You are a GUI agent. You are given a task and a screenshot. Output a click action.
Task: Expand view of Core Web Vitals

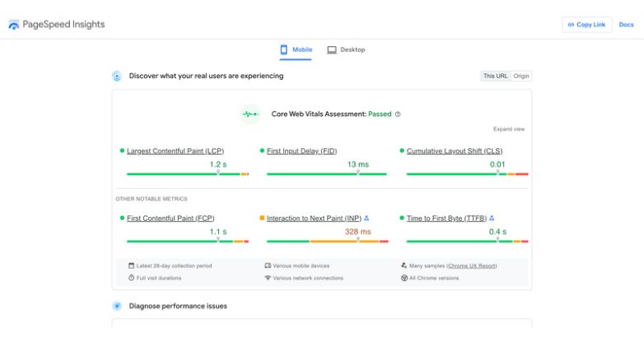(508, 129)
